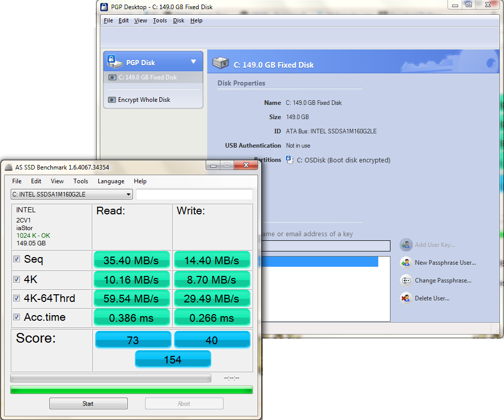Toggle the 4K-64Thrd test checkbox

pyautogui.click(x=17, y=298)
